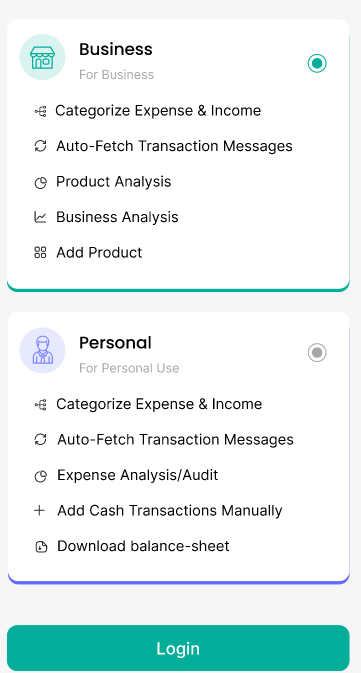Click the Personal heading title
This screenshot has height=673, width=361.
pos(115,343)
